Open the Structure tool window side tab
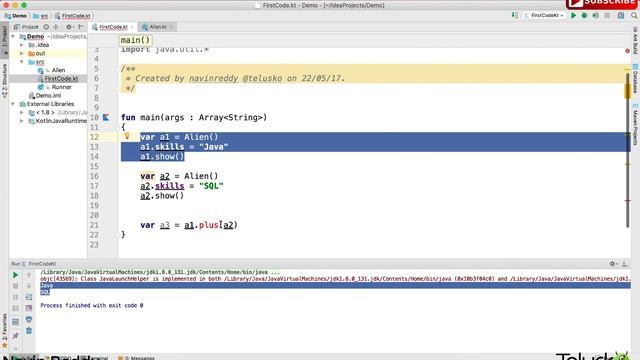The height and width of the screenshot is (360, 640). pyautogui.click(x=4, y=80)
